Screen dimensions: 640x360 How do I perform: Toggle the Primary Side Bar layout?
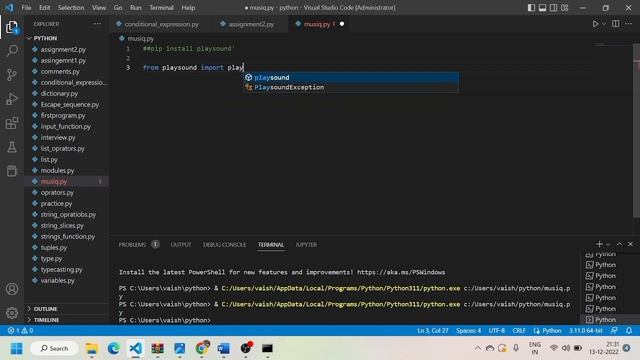(x=531, y=8)
